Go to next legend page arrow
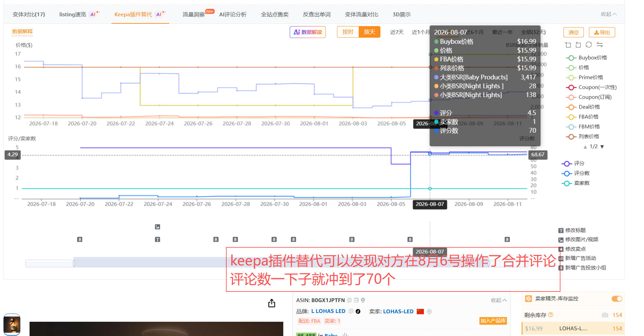The image size is (644, 336). point(602,147)
